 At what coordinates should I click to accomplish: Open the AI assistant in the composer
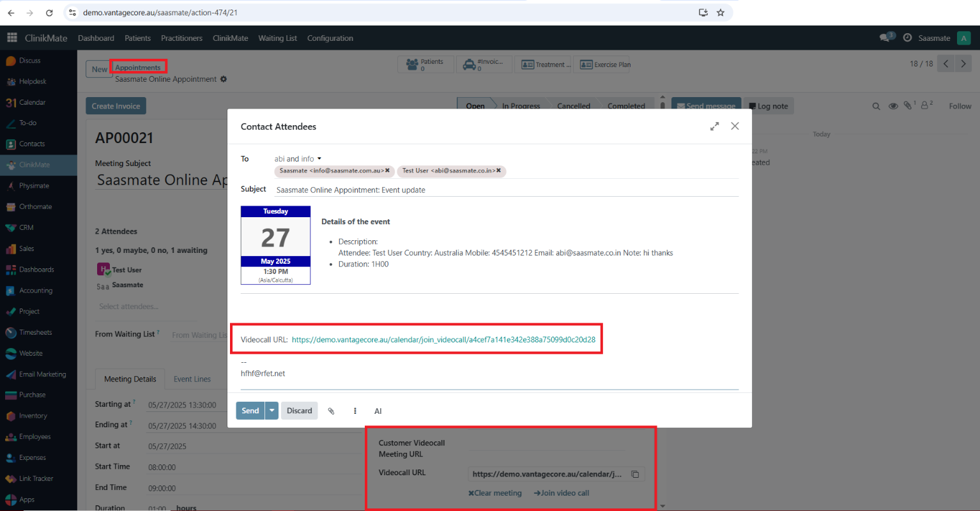click(x=378, y=411)
